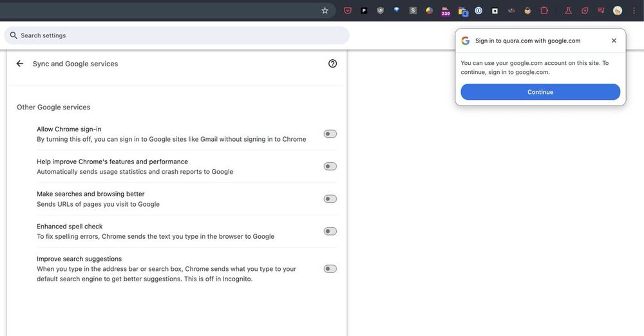Toggle Help improve Chrome's features and performance

coord(330,166)
